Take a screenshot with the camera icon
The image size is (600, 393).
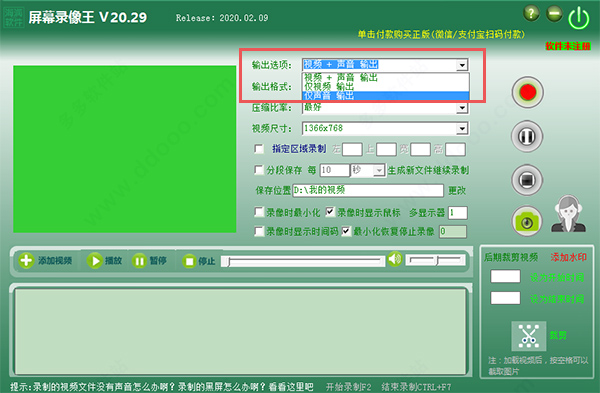(x=527, y=222)
